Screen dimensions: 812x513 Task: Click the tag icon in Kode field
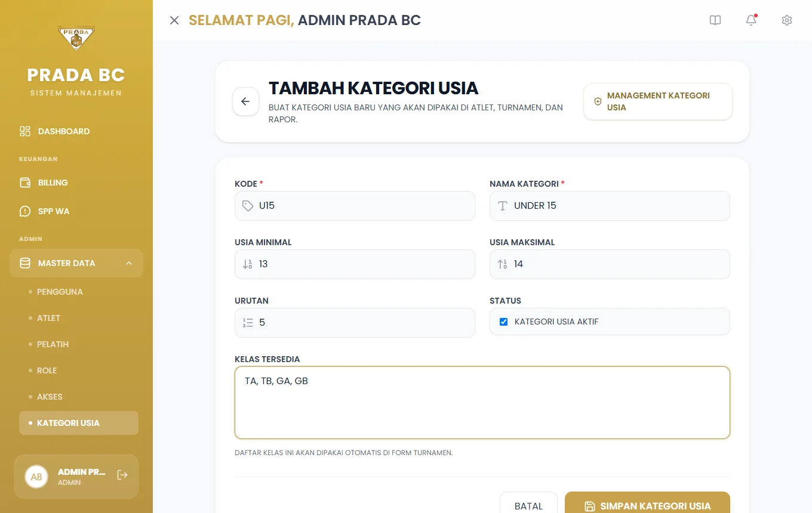[248, 206]
